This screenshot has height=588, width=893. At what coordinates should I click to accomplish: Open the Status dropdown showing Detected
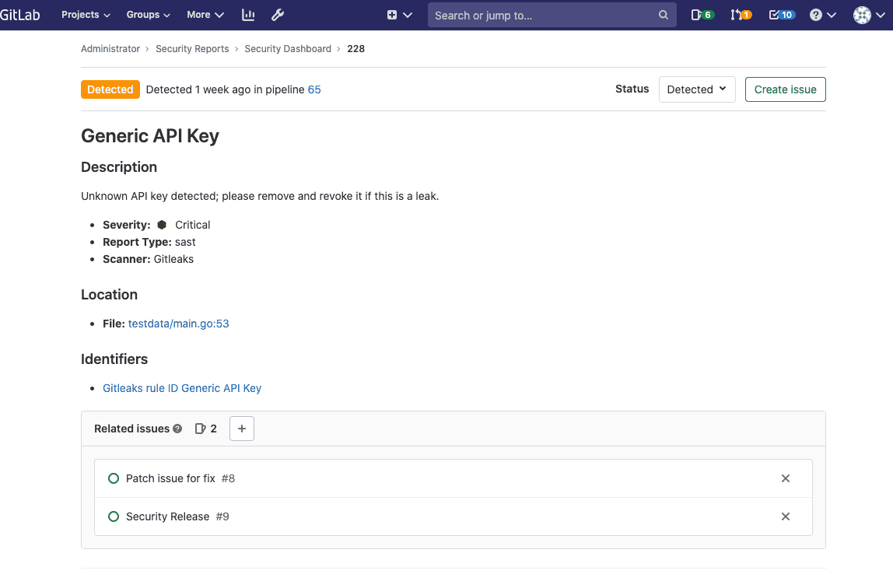(696, 89)
